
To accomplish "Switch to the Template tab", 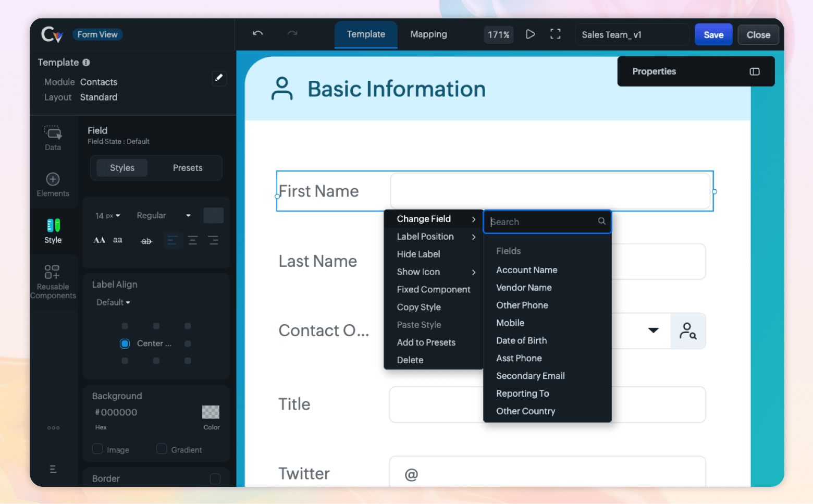I will [x=366, y=34].
